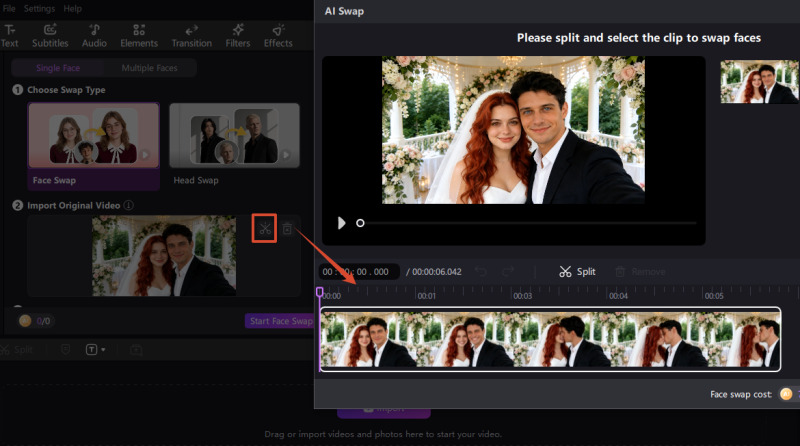Click the current timecode field

[x=359, y=272]
